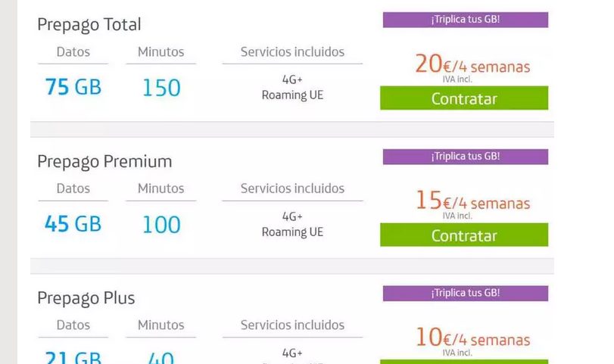Click the Minutos header under Prepago Premium

click(x=161, y=188)
